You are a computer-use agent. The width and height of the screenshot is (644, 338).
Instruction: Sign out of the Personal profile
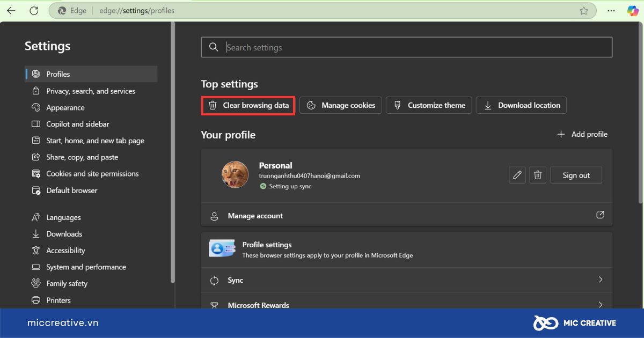point(576,175)
